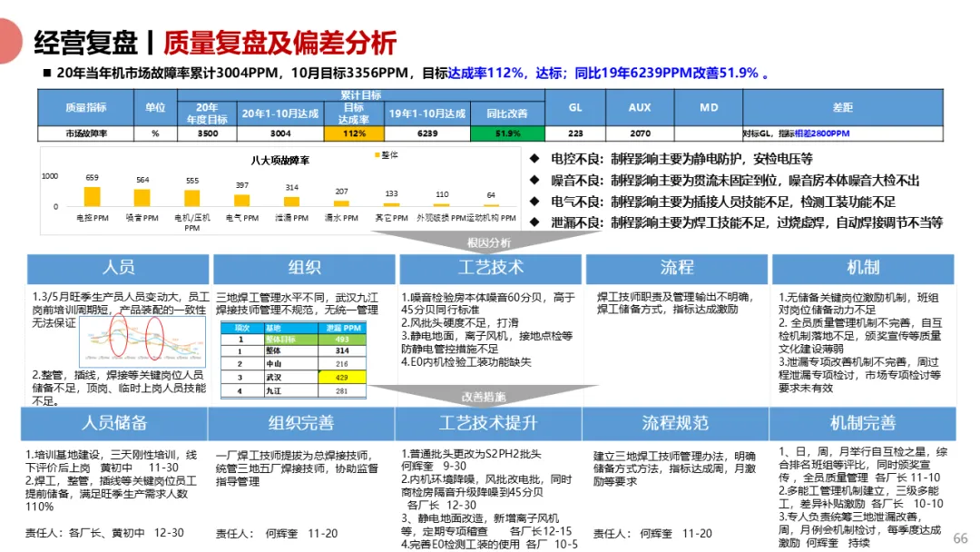
Task: Click the green 51.9% cell
Action: (507, 133)
